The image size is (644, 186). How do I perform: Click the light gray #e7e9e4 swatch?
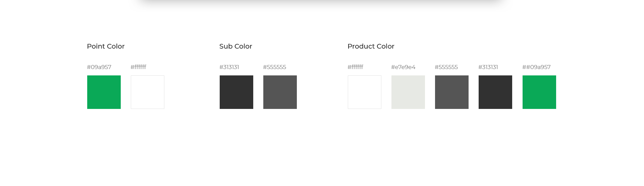point(408,92)
